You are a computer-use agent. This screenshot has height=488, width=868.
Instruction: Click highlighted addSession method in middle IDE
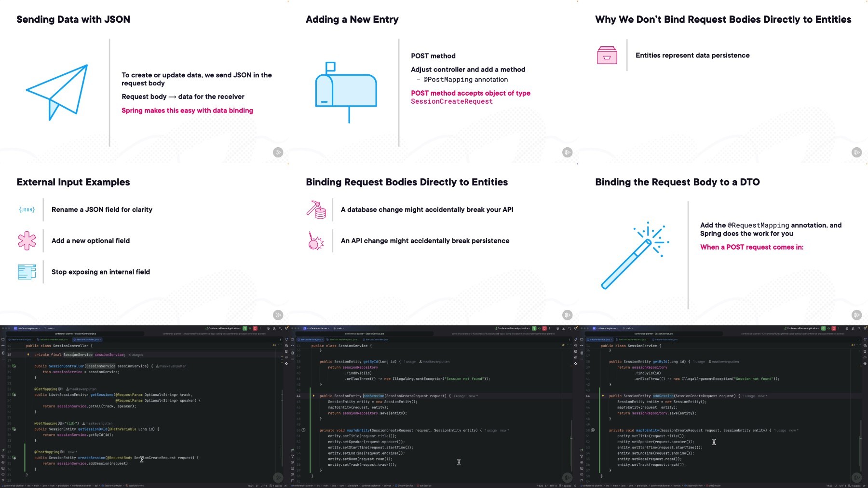(x=374, y=396)
